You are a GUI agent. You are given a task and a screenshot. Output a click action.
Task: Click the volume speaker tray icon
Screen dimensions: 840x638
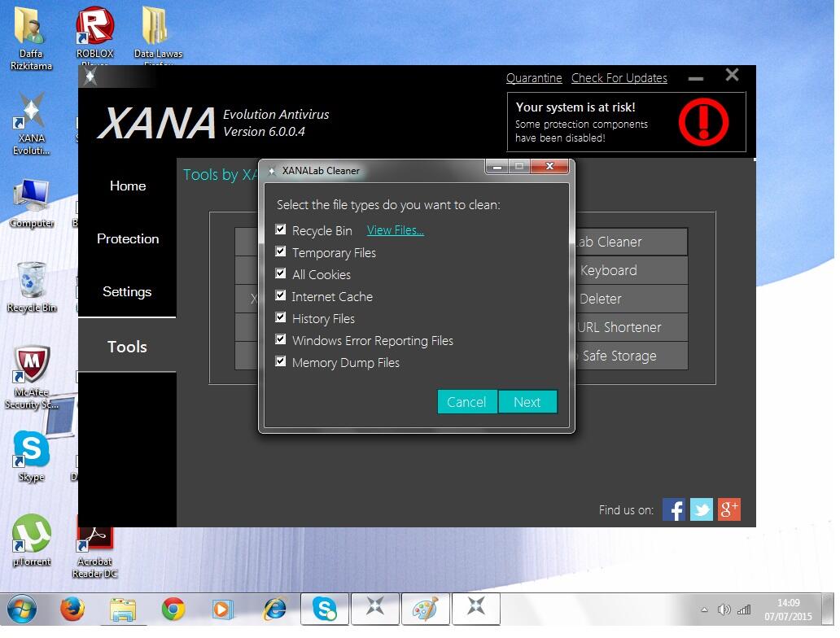[x=724, y=610]
